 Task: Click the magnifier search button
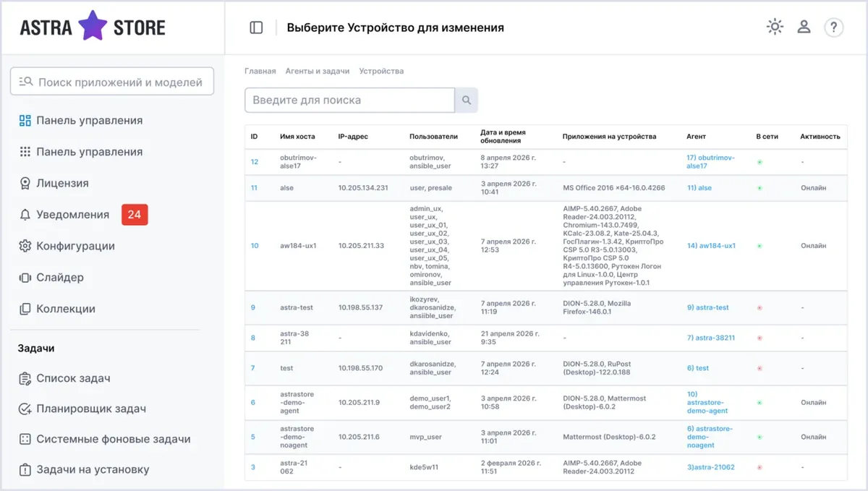tap(467, 100)
